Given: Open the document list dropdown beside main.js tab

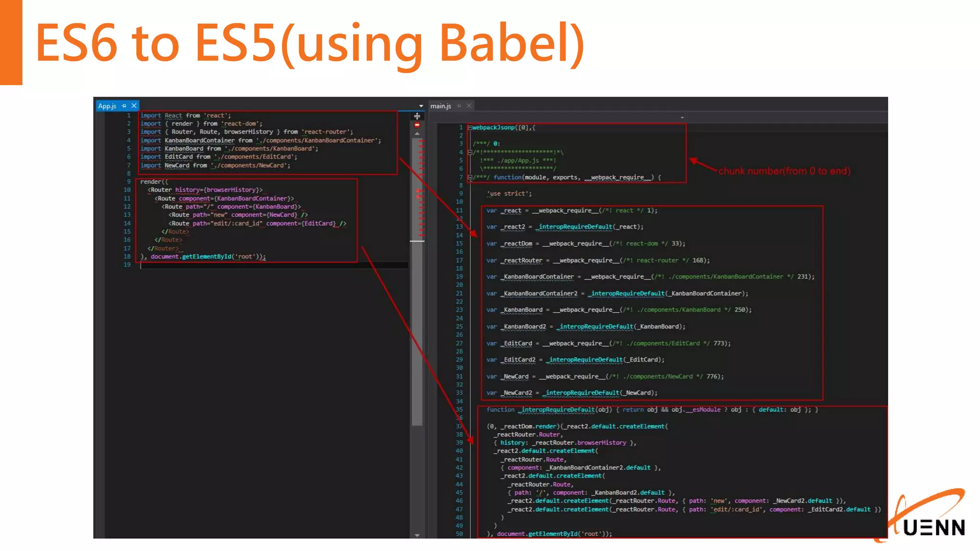Looking at the screenshot, I should [x=421, y=106].
